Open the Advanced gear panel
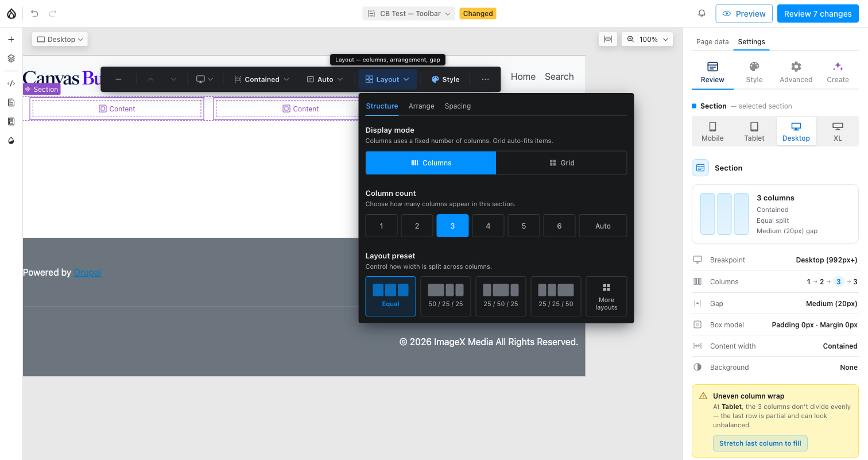 [x=796, y=72]
